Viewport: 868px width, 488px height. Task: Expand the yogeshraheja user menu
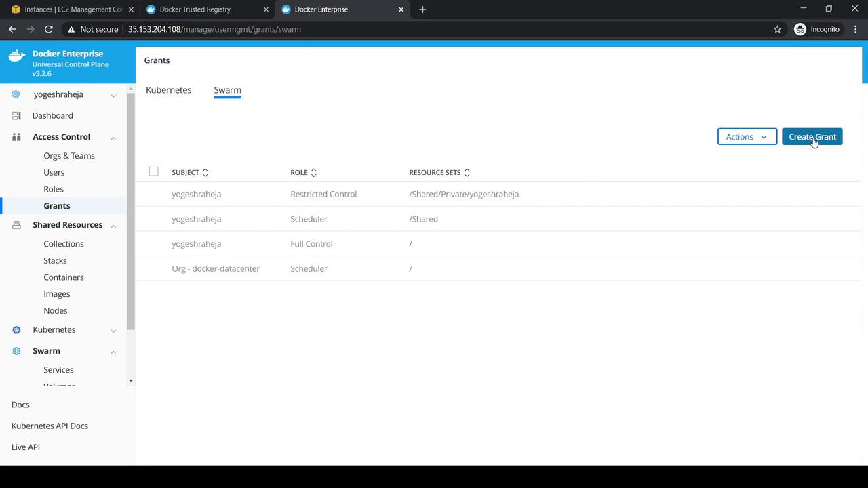pos(113,95)
